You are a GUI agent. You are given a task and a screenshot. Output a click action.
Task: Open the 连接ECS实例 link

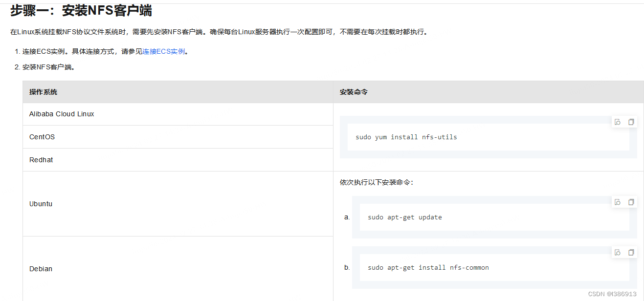click(x=163, y=51)
